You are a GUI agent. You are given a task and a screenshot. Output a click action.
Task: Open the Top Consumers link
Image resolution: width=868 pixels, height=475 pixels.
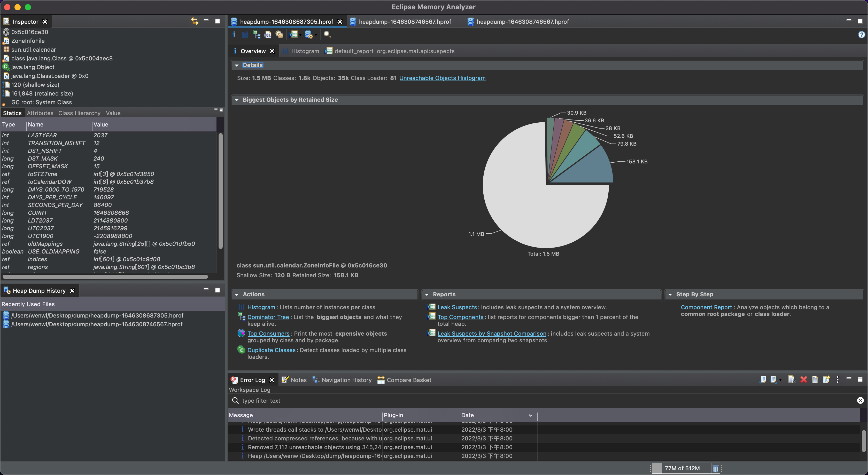[268, 333]
